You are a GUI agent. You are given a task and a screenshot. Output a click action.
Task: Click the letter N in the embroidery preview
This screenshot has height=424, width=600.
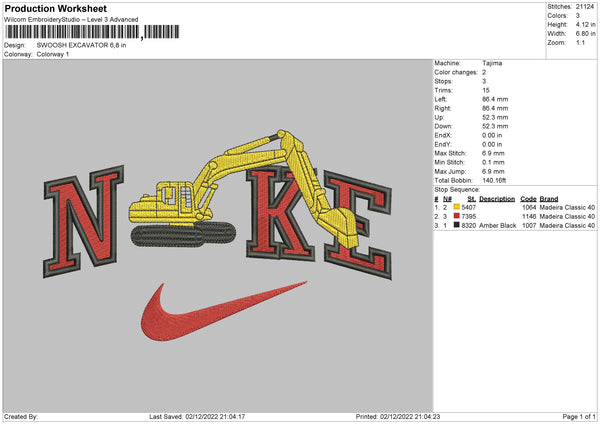pyautogui.click(x=84, y=221)
